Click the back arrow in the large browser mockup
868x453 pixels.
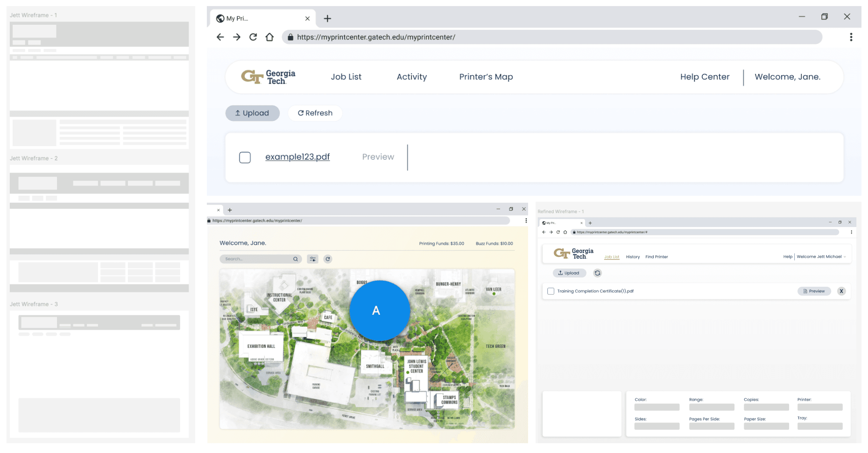pyautogui.click(x=220, y=37)
